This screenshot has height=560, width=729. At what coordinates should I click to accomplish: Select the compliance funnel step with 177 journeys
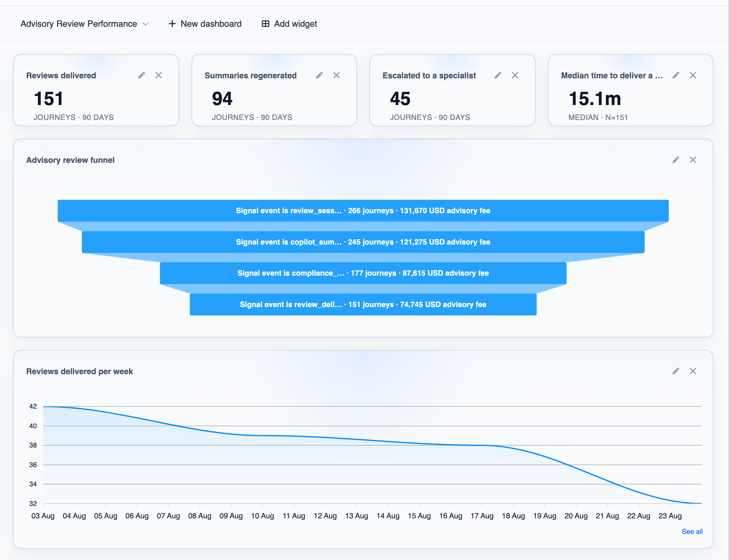coord(363,273)
